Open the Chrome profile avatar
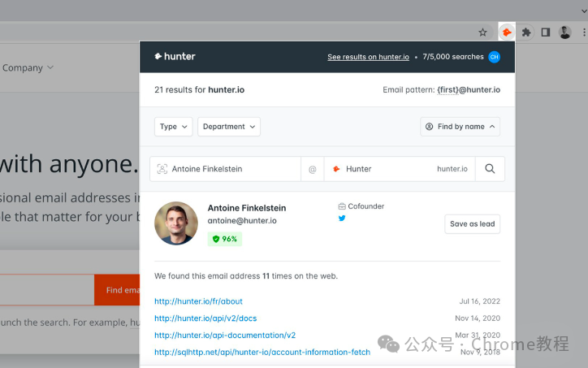 564,32
